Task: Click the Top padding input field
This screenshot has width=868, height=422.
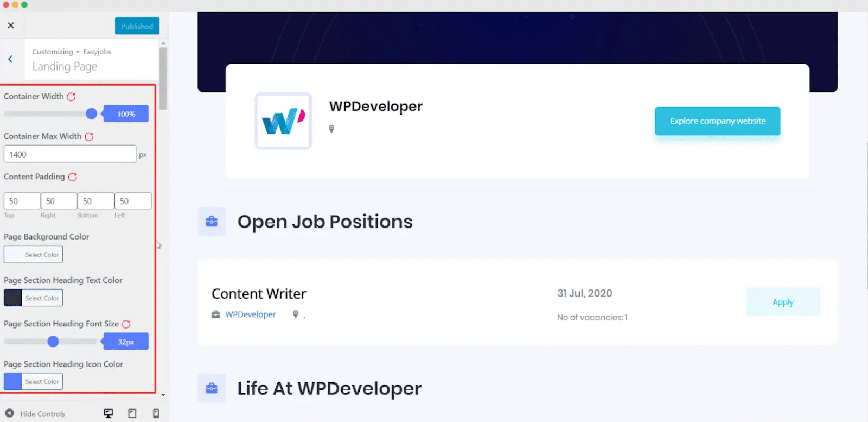Action: [x=22, y=201]
